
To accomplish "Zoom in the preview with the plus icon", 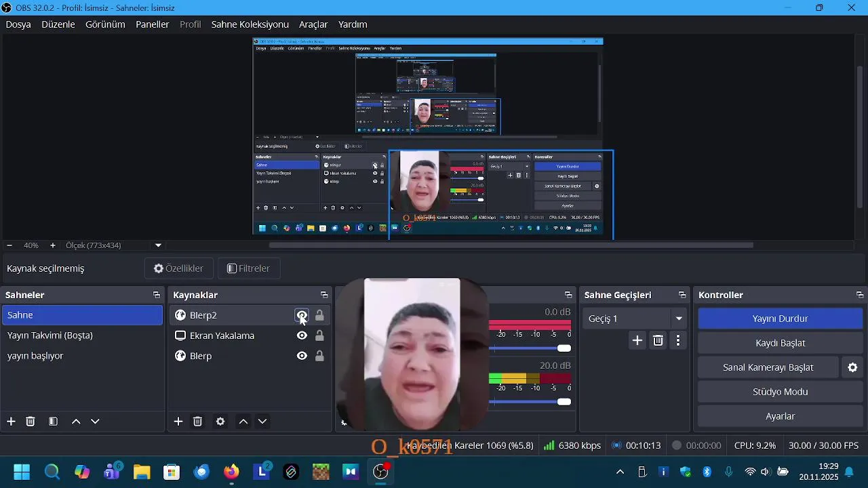I will point(53,245).
